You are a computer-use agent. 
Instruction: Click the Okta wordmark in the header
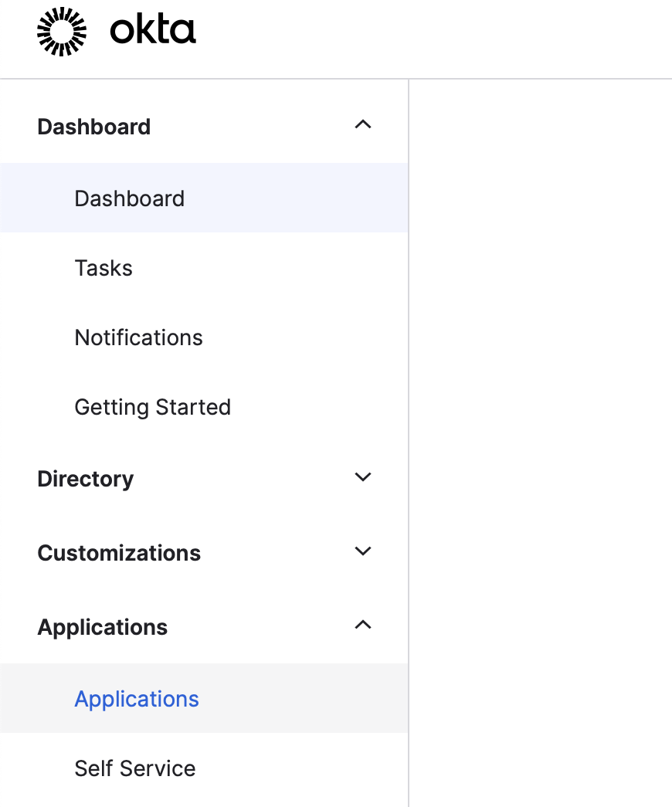click(x=151, y=31)
